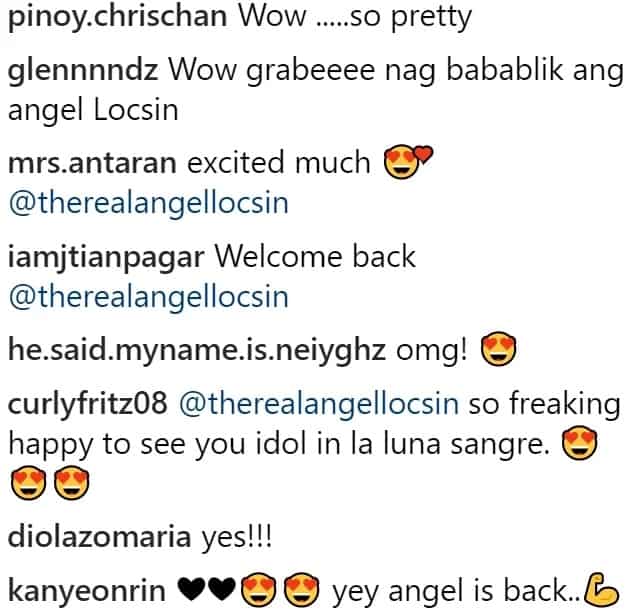634x614 pixels.
Task: Click first black heart in kanyeonrin's comment
Action: (x=192, y=590)
